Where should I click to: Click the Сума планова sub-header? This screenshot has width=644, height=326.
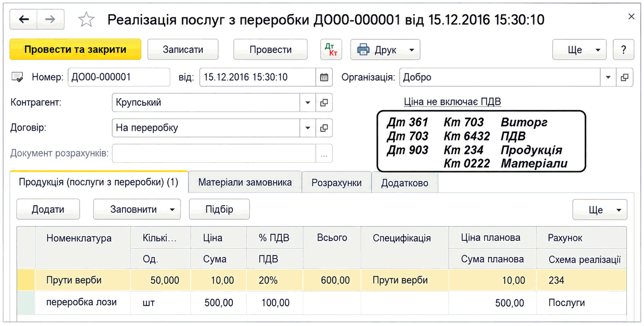click(492, 259)
